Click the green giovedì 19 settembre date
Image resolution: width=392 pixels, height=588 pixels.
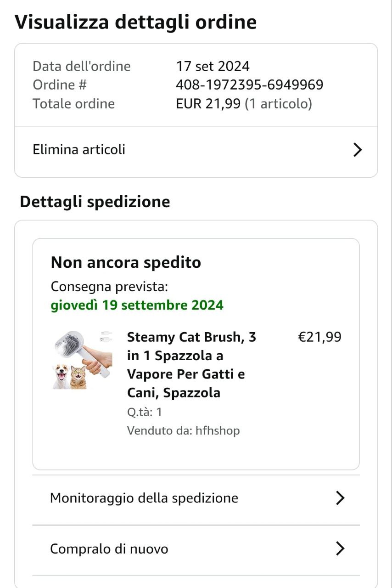coord(137,305)
